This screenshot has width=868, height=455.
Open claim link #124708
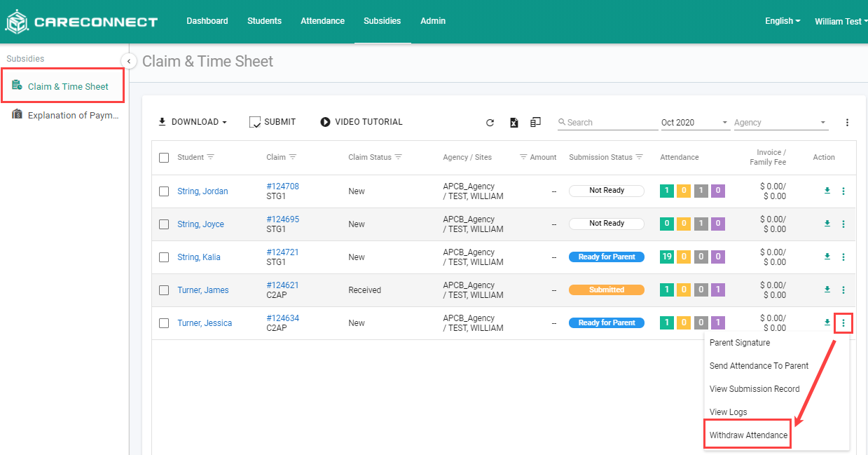click(x=282, y=186)
